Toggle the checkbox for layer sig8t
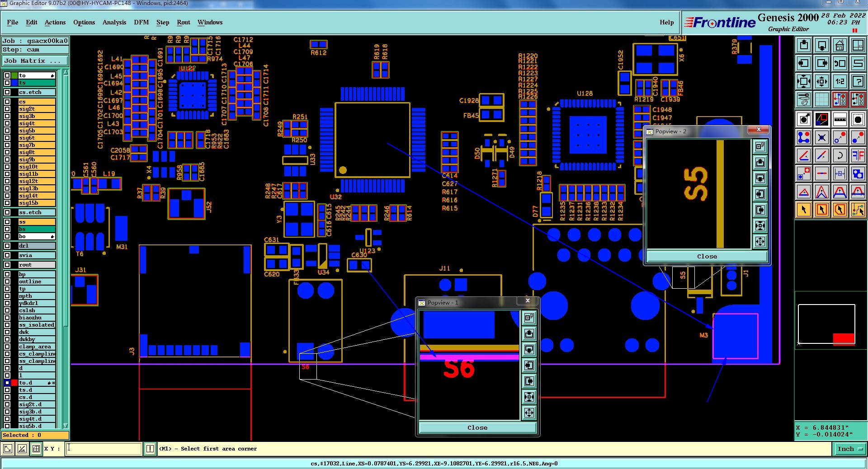Image resolution: width=868 pixels, height=469 pixels. pos(7,152)
